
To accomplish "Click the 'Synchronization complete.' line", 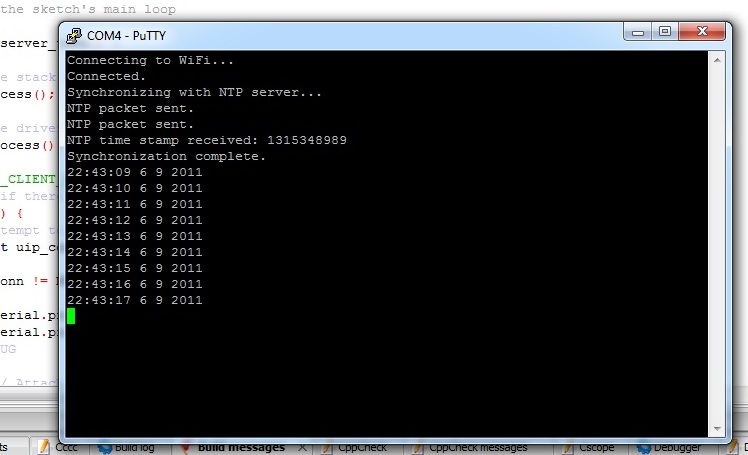I will click(x=166, y=156).
